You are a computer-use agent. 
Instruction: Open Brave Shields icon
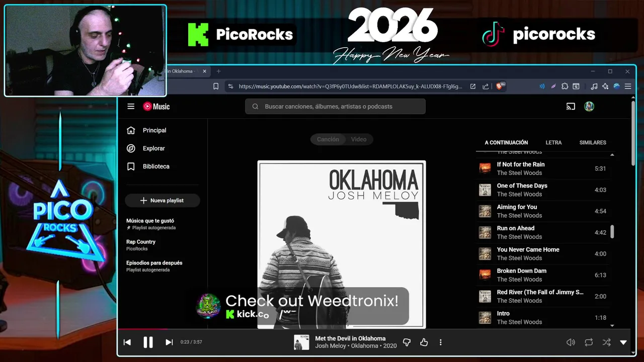coord(501,86)
